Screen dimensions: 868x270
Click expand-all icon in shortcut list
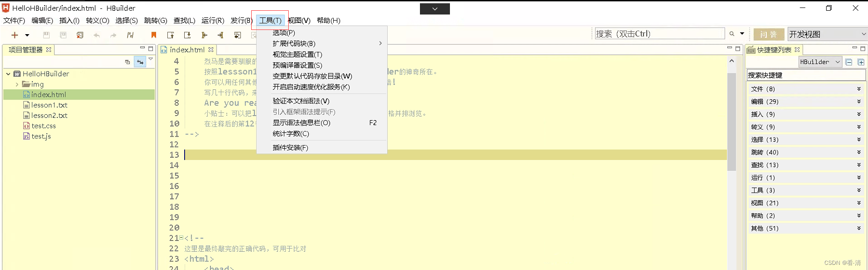point(861,62)
